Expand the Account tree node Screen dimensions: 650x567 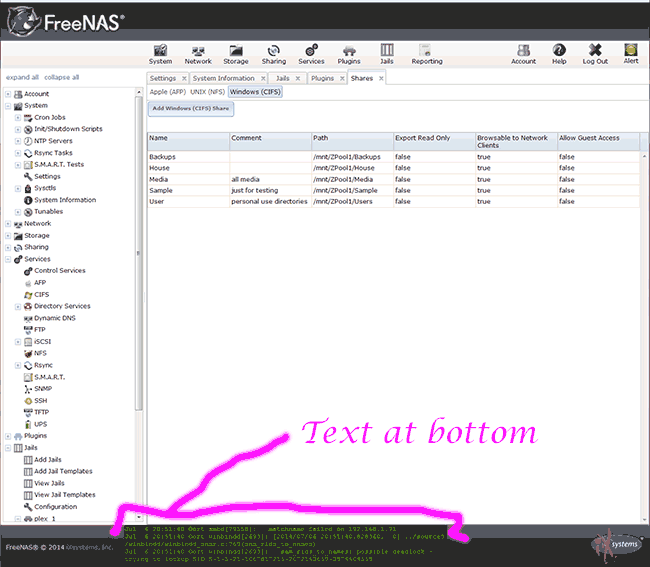click(x=8, y=94)
